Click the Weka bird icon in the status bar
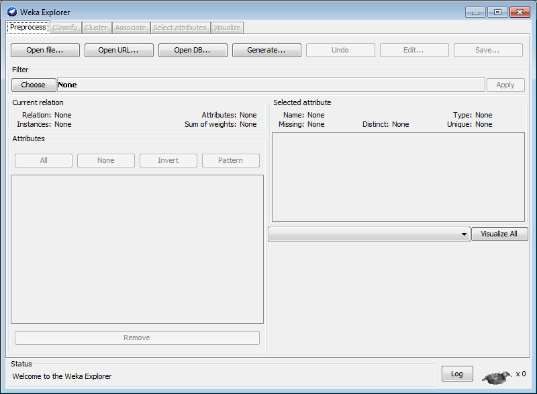This screenshot has height=394, width=537. coord(497,377)
